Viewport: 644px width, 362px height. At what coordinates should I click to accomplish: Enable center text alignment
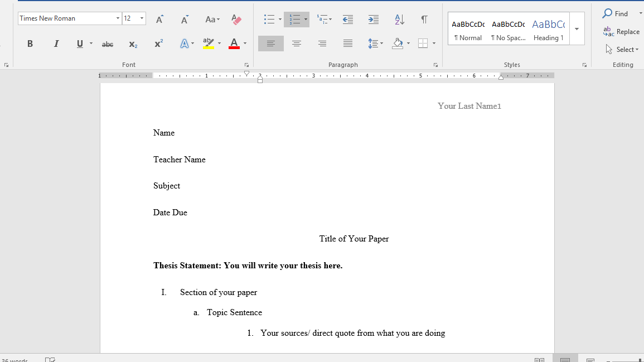pos(296,43)
